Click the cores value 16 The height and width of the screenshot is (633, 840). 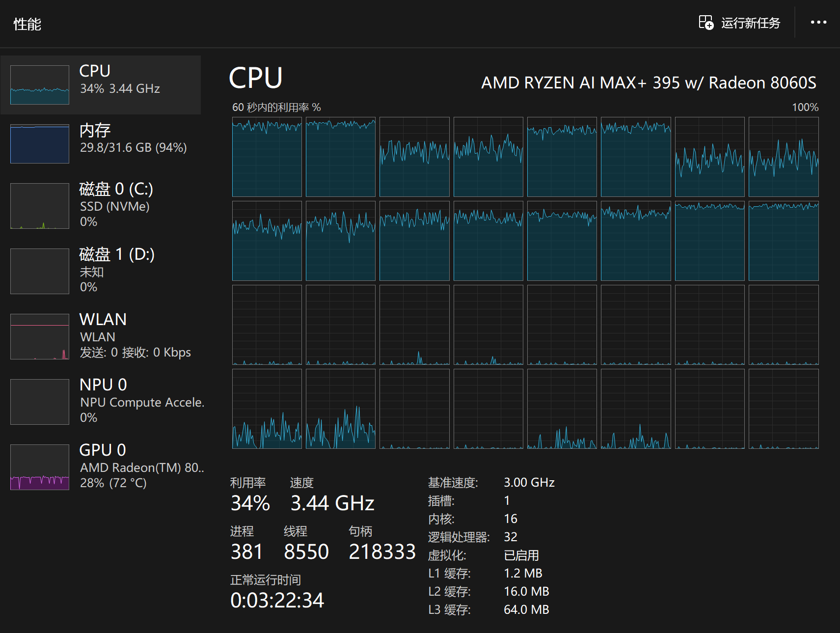511,519
